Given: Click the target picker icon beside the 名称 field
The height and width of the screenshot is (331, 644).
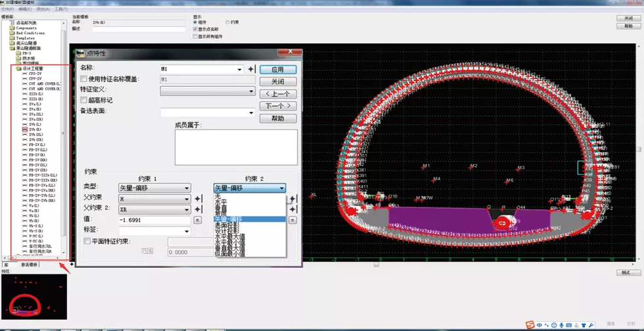Looking at the screenshot, I should click(x=252, y=69).
